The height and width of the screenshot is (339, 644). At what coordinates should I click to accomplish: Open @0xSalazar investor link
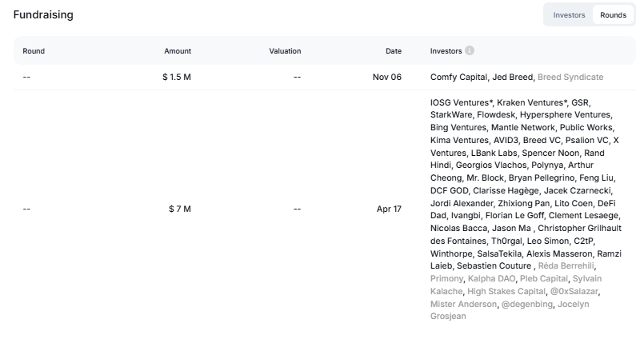coord(574,291)
